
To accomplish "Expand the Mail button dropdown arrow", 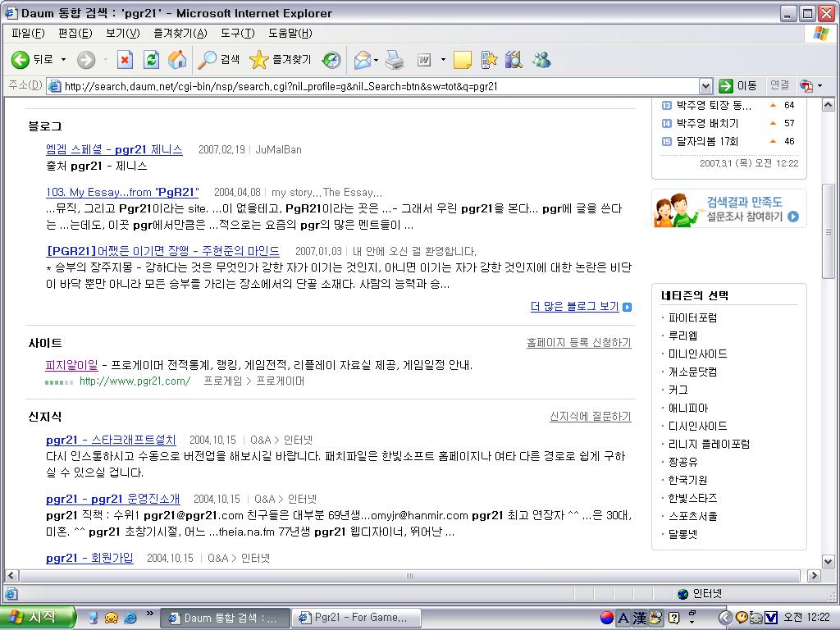I will [376, 59].
